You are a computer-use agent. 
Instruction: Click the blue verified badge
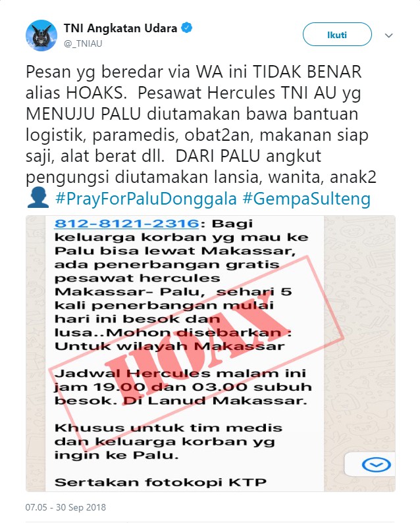186,28
